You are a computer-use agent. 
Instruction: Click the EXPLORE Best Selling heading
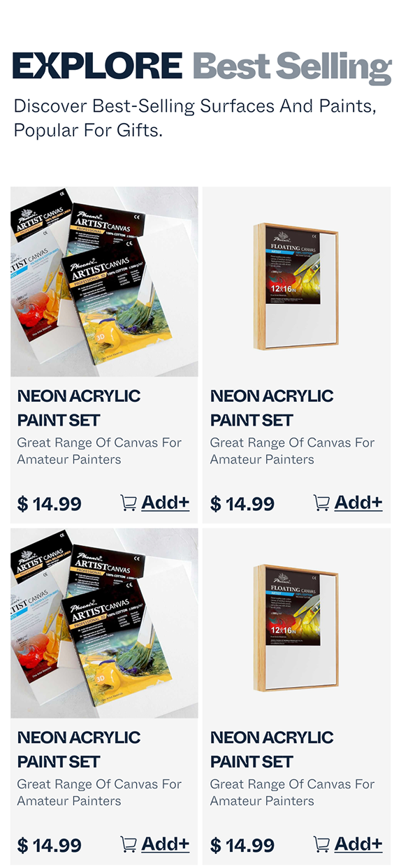click(x=202, y=67)
